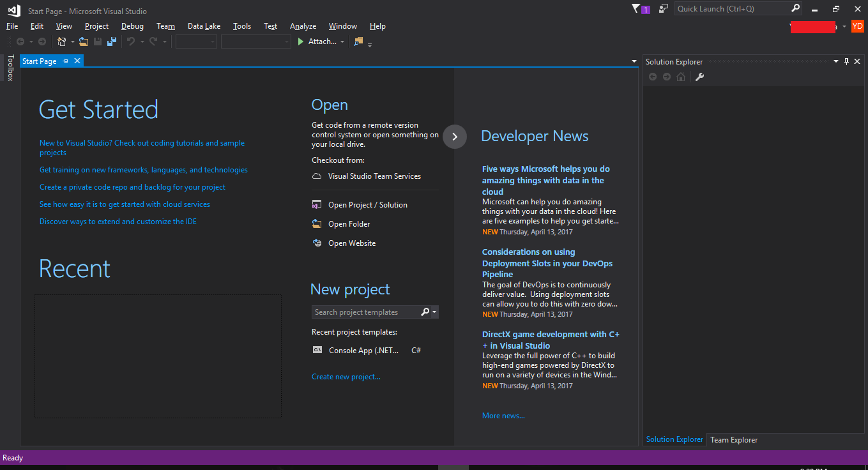This screenshot has height=470, width=868.
Task: Click the New Project toolbar icon
Action: click(62, 42)
